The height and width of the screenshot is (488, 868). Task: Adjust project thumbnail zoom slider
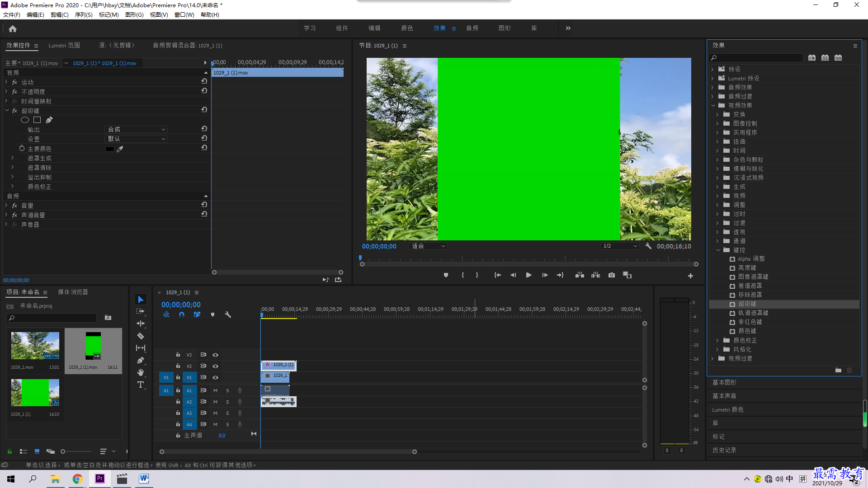point(63,451)
